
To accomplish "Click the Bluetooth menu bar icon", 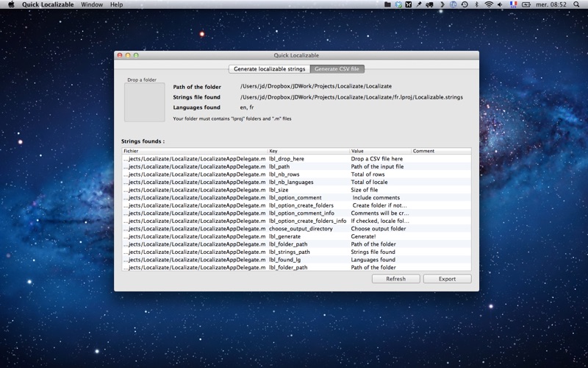I will point(476,4).
